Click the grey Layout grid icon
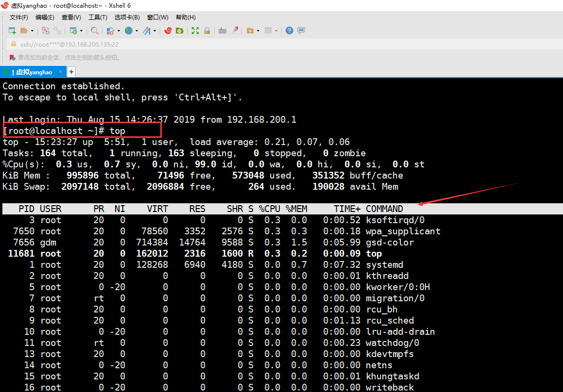The width and height of the screenshot is (563, 392). [268, 31]
